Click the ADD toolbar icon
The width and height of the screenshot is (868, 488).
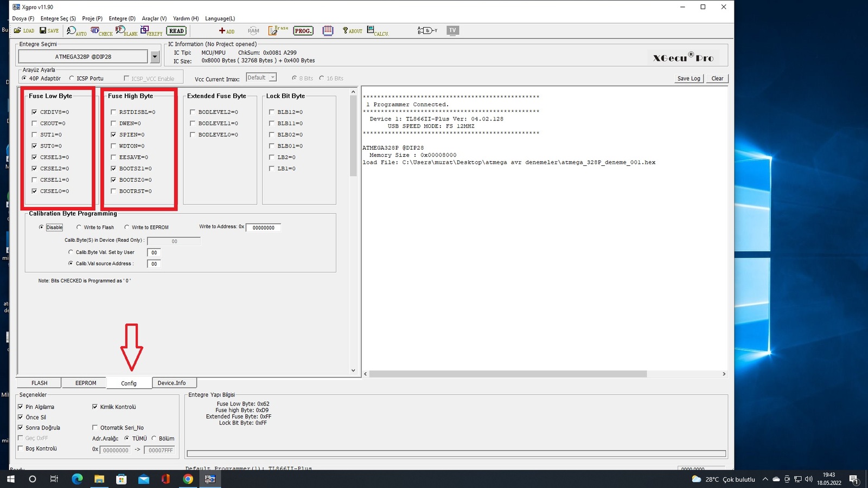point(227,31)
